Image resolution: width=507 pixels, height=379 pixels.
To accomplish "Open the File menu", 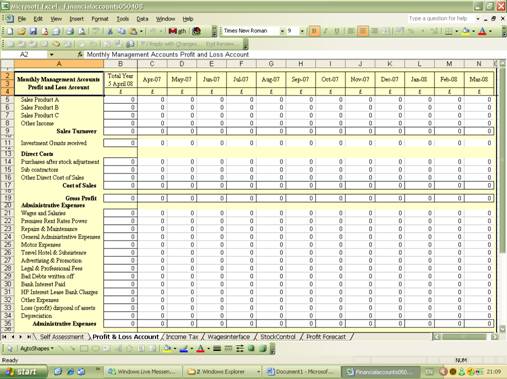I will click(x=22, y=19).
